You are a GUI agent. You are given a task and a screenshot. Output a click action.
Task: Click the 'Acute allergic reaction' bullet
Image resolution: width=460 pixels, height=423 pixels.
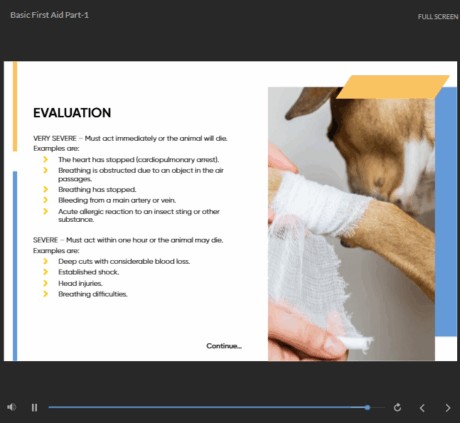(139, 215)
